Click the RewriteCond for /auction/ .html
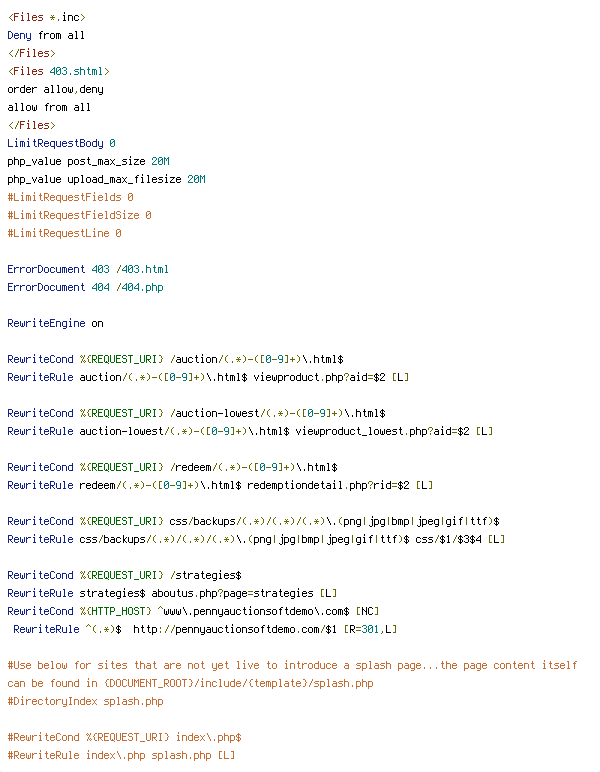The height and width of the screenshot is (772, 600). pyautogui.click(x=175, y=359)
